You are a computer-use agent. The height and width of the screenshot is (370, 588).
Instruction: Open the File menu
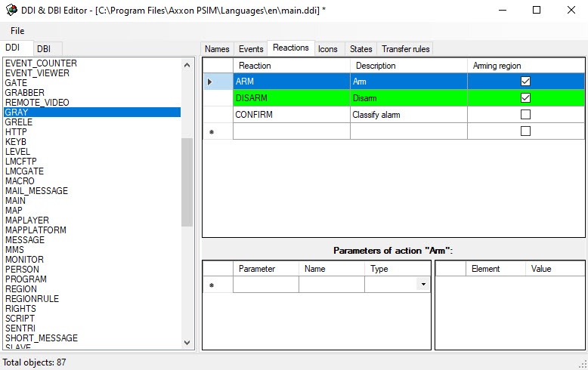[17, 31]
